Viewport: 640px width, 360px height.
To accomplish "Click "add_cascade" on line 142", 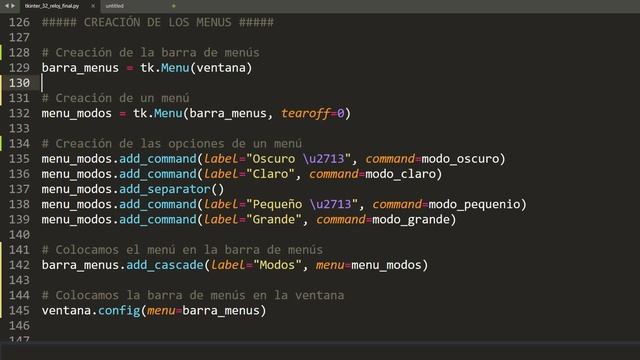I will point(165,265).
